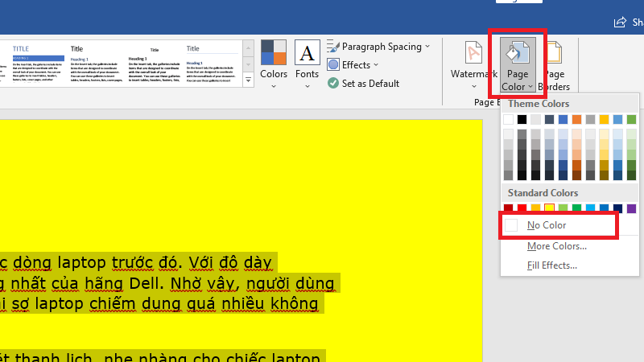Pick the yellow standard color swatch

(x=549, y=209)
